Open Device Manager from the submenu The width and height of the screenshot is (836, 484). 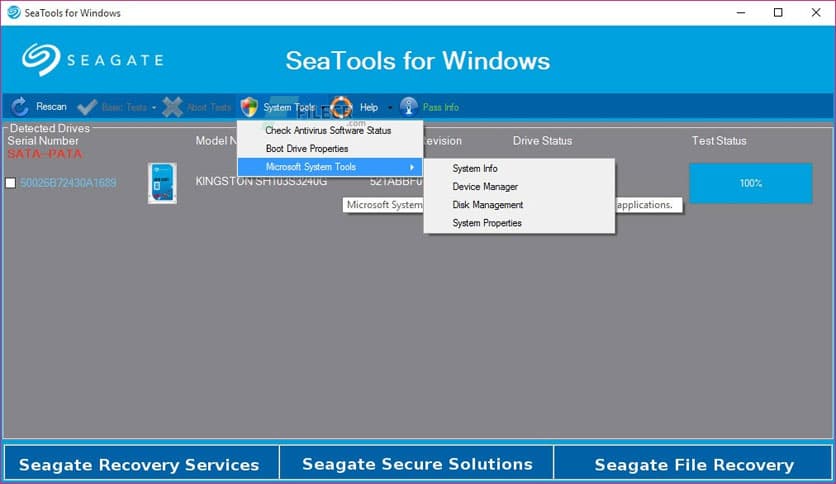(x=519, y=187)
